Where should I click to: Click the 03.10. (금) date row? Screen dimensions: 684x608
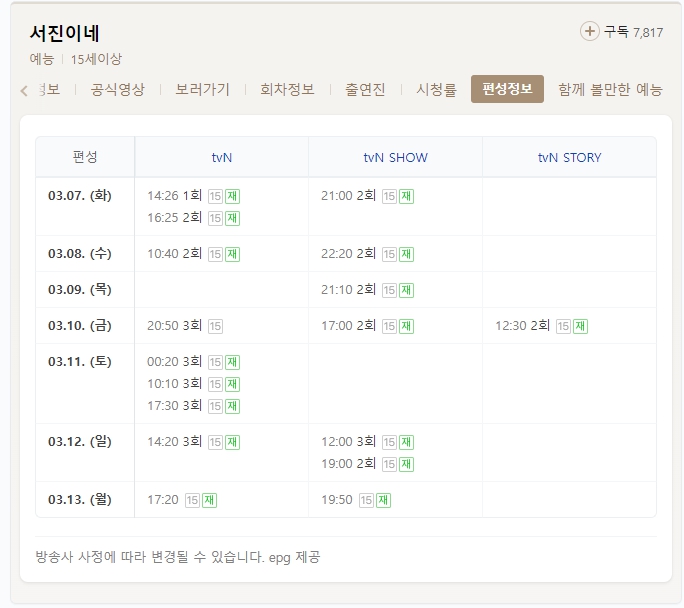tap(80, 326)
